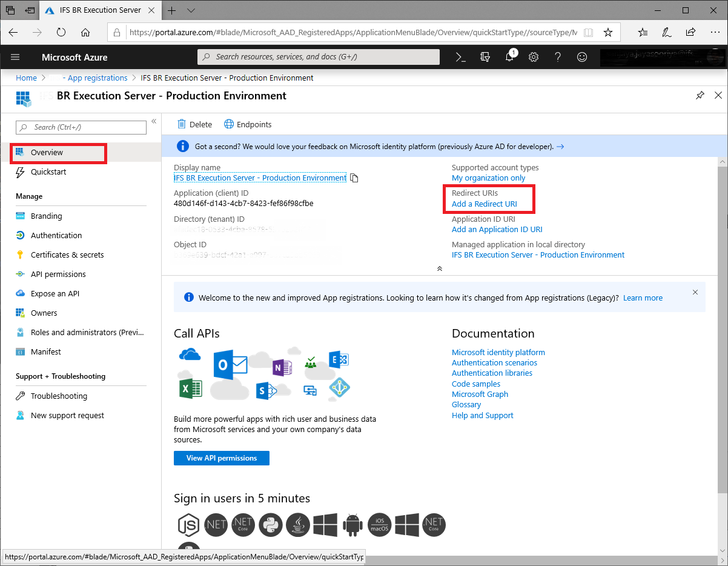728x566 pixels.
Task: Open the notifications bell icon
Action: click(509, 57)
